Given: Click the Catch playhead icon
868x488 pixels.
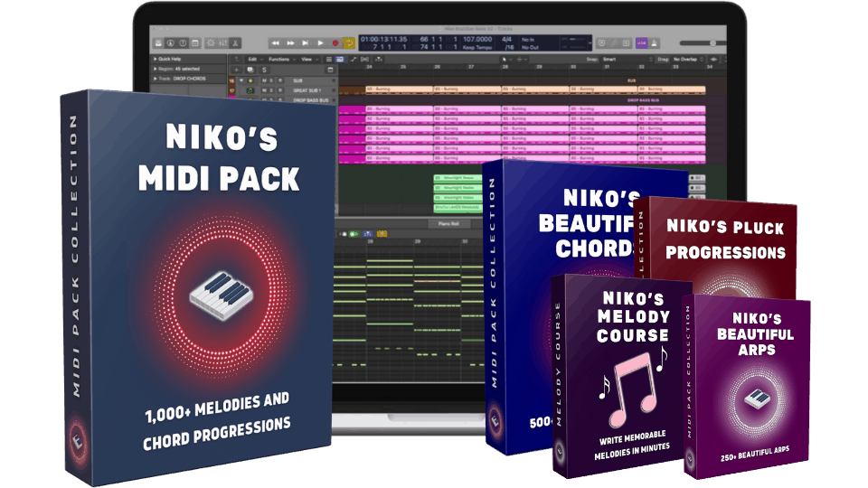Looking at the screenshot, I should (x=379, y=60).
